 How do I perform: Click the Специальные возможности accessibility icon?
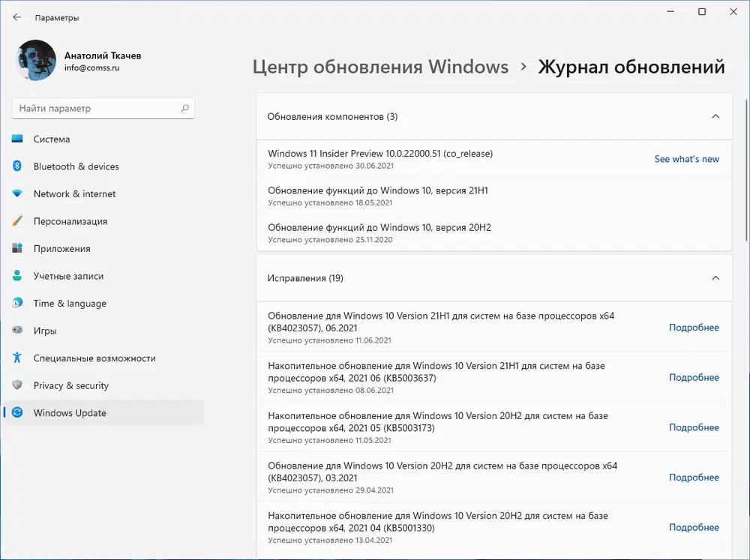[17, 358]
